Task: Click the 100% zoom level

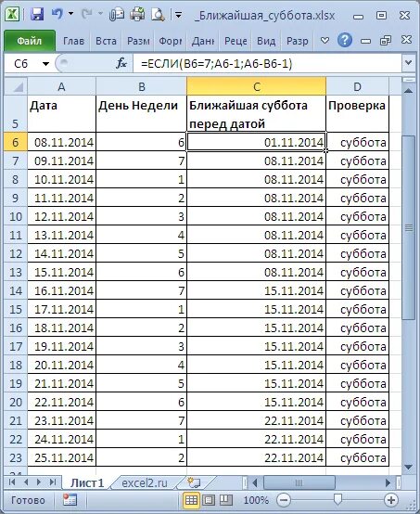Action: point(256,501)
